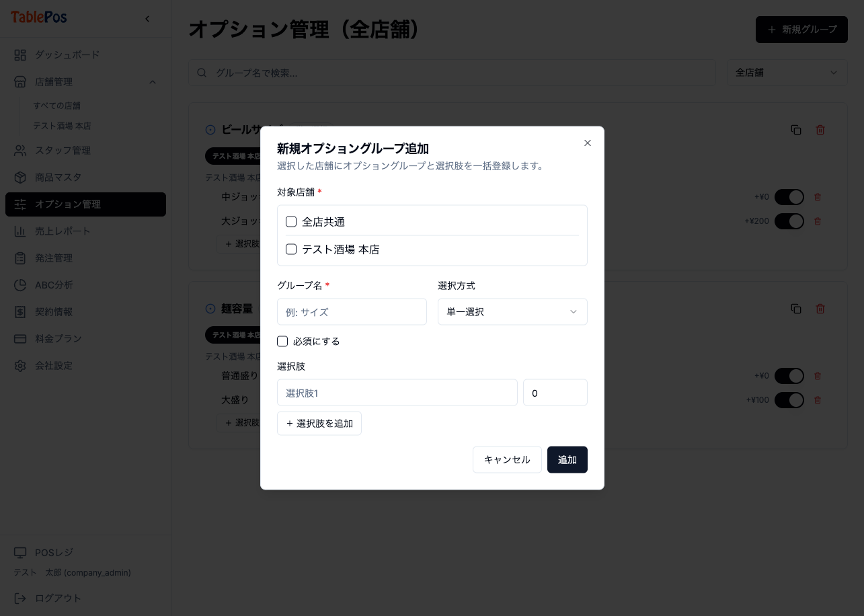Viewport: 864px width, 616px height.
Task: Open 売上レポート from the sidebar
Action: point(85,231)
